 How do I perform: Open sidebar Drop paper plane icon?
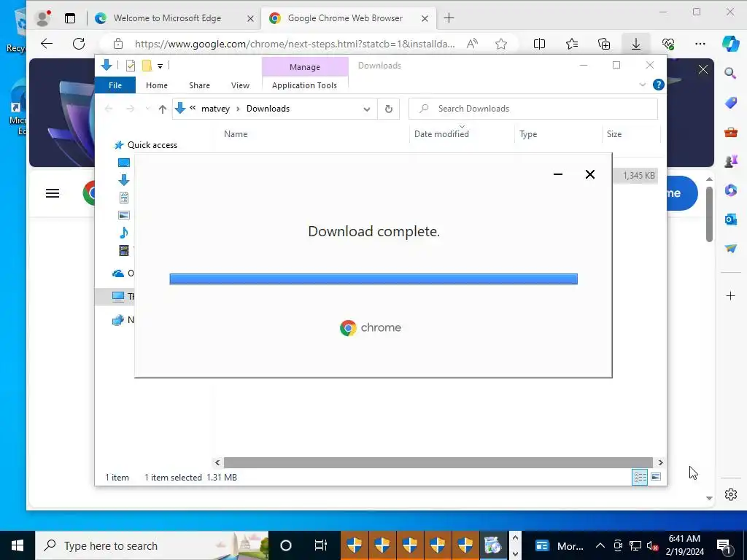730,249
